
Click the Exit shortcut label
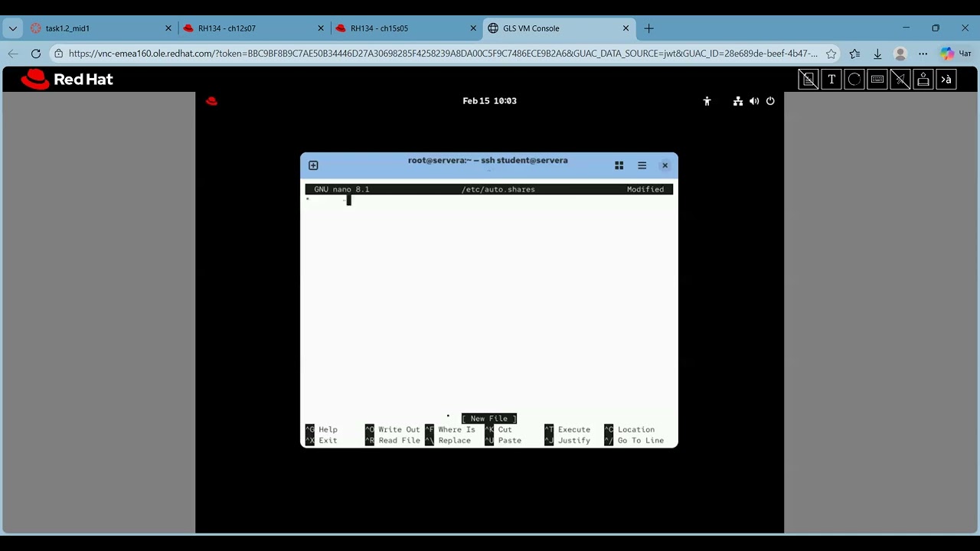328,440
